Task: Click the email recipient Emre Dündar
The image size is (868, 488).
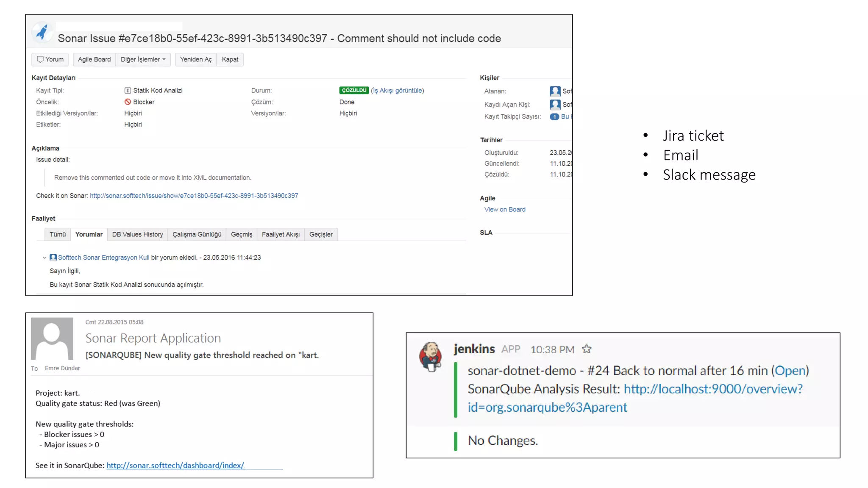Action: pos(62,368)
